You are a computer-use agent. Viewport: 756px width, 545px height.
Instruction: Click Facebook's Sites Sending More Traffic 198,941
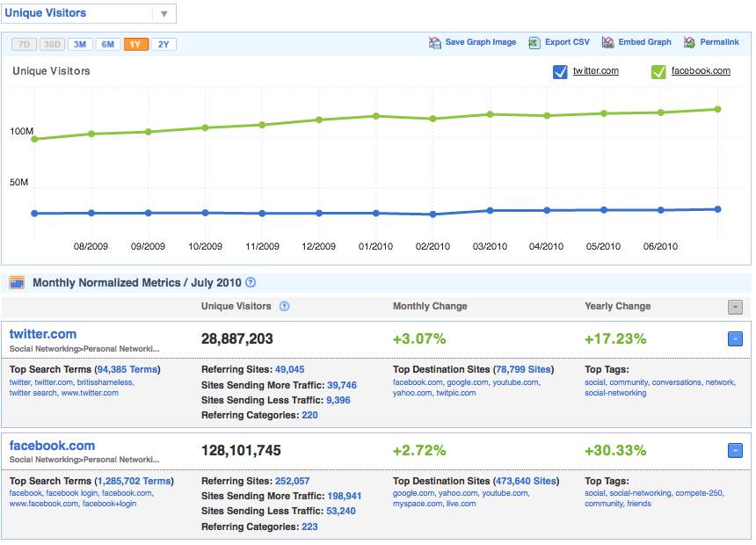(x=345, y=497)
